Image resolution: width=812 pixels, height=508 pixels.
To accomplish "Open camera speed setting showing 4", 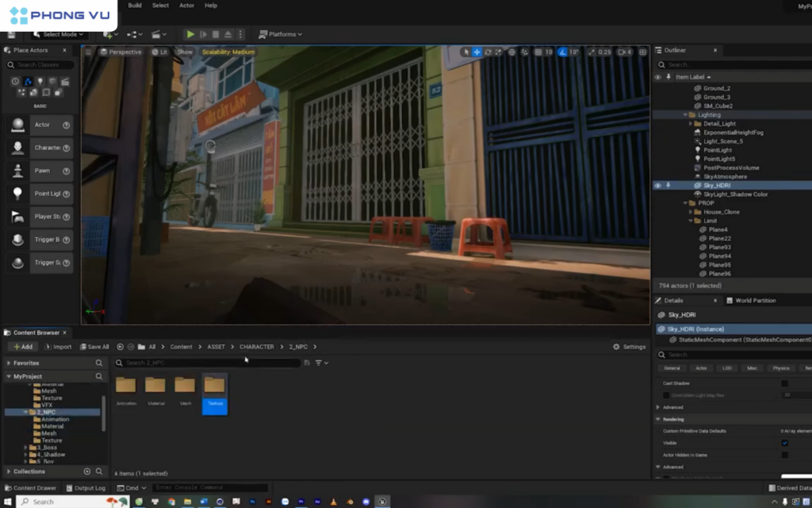I will (x=625, y=52).
